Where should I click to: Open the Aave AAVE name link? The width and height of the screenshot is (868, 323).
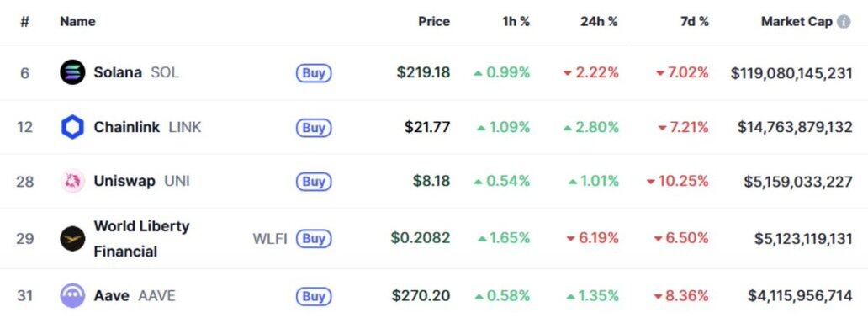tap(135, 295)
